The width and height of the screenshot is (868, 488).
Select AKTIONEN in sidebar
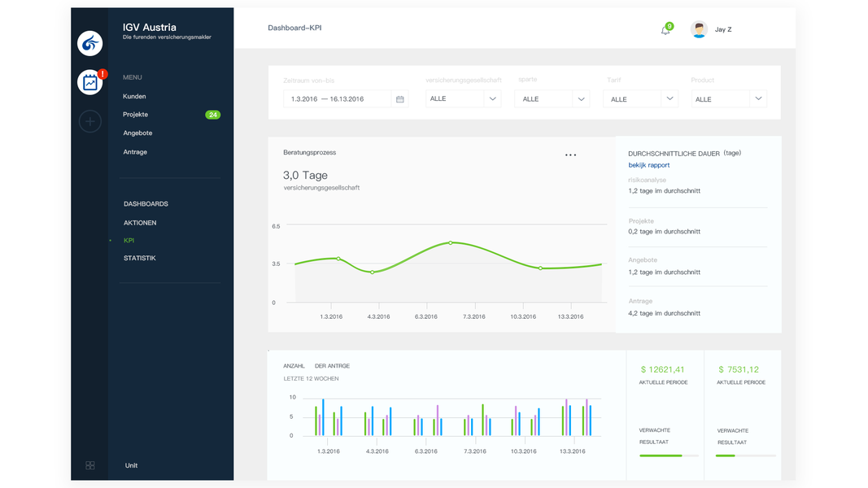pyautogui.click(x=140, y=223)
